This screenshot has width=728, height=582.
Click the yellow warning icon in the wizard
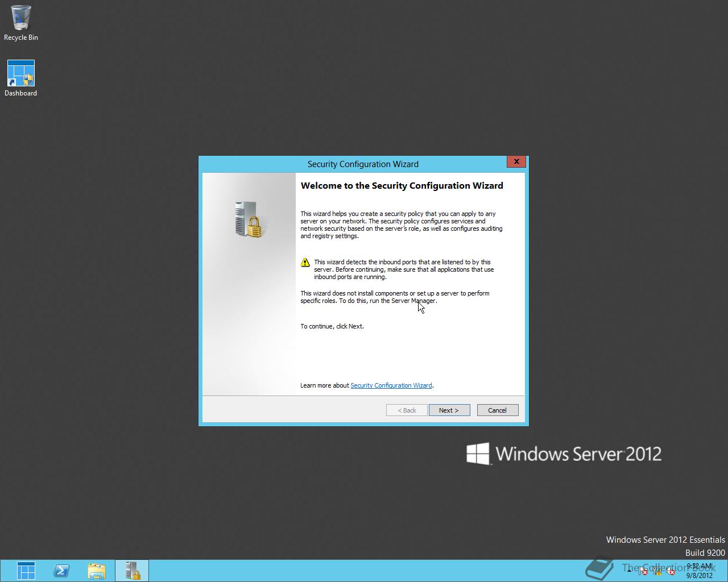pos(305,263)
